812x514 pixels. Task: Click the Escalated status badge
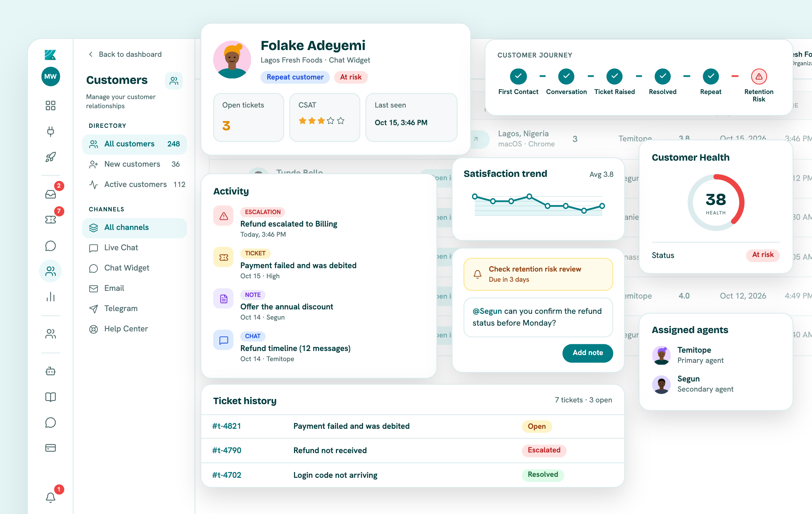[544, 450]
